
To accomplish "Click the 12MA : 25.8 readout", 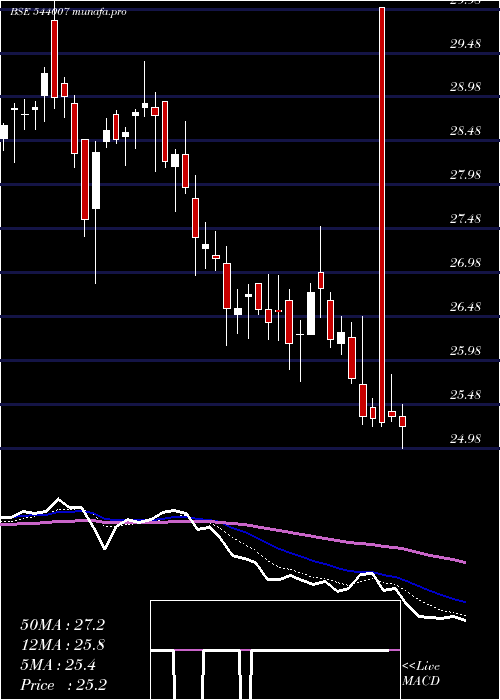I will coord(62,645).
